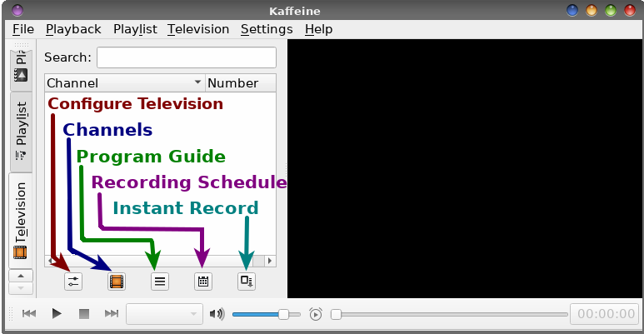
Task: Skip to next track
Action: [x=112, y=314]
